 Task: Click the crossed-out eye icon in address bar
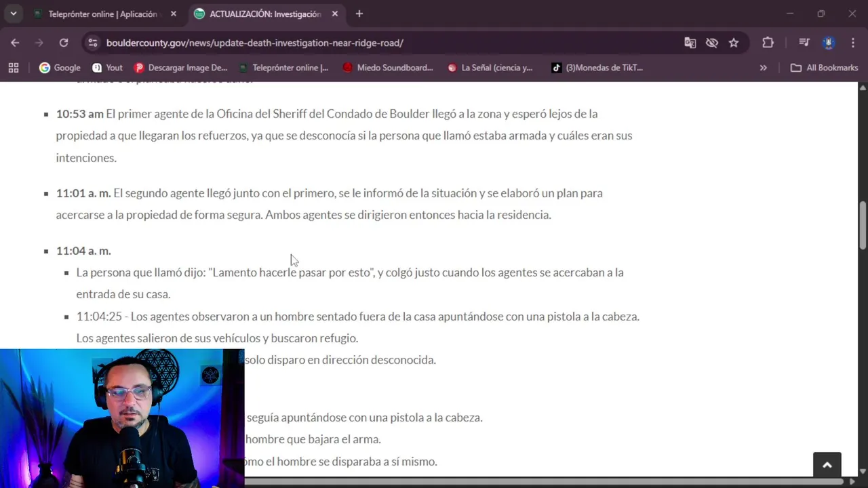pos(711,43)
